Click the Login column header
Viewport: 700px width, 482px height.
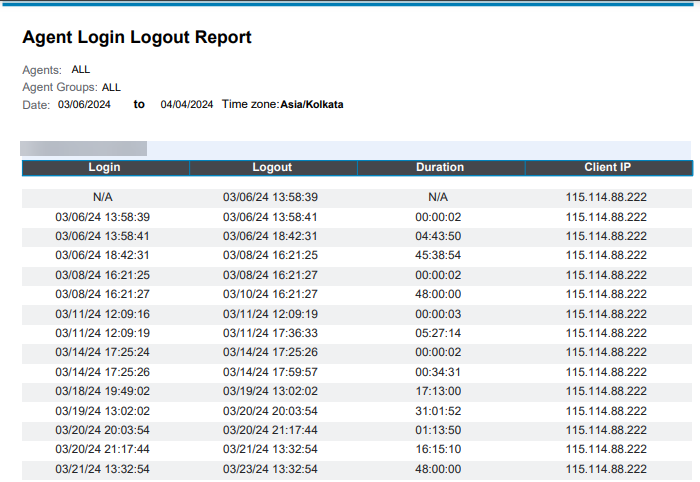pyautogui.click(x=104, y=168)
